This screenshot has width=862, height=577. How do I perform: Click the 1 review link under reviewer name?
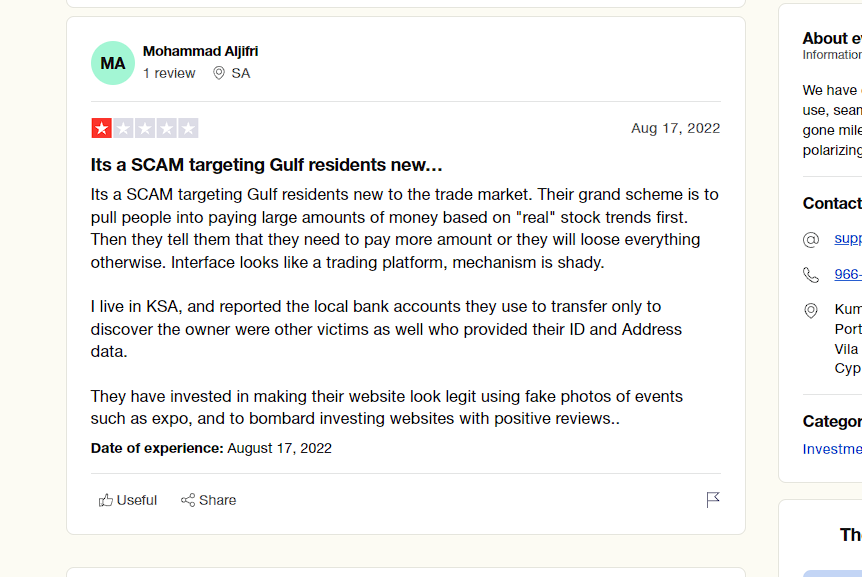[x=168, y=73]
